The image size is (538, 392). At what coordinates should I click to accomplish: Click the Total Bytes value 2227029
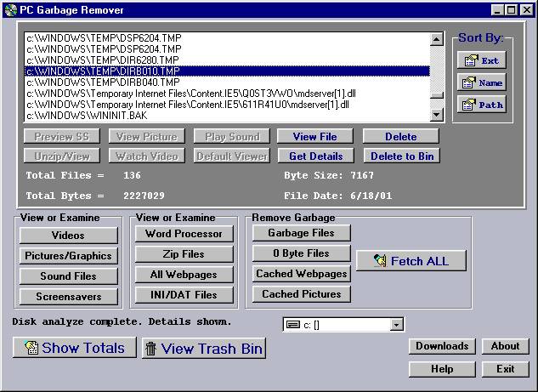tap(144, 196)
